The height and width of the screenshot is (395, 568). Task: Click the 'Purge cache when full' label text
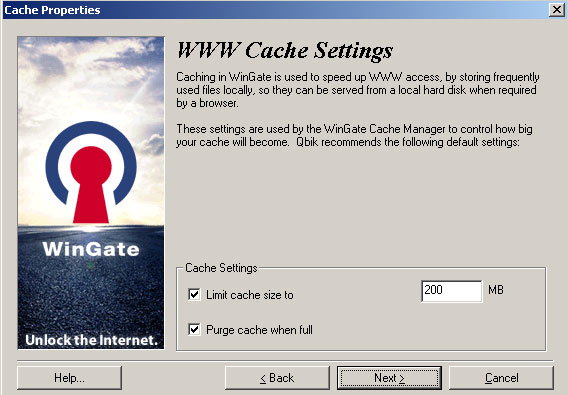pyautogui.click(x=259, y=330)
